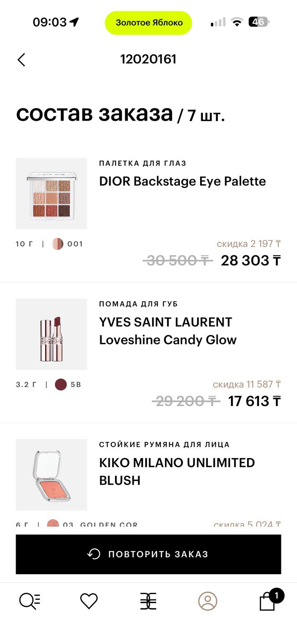The height and width of the screenshot is (644, 297).
Task: Tap the YSL lipstick thumbnail
Action: pos(52,334)
